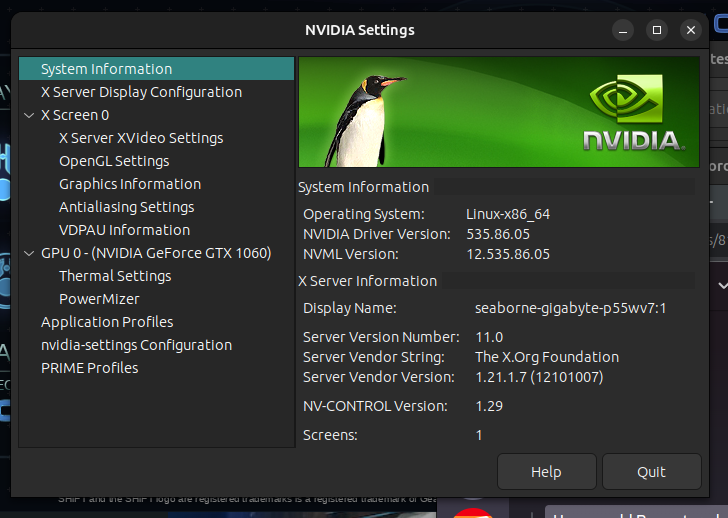Image resolution: width=728 pixels, height=518 pixels.
Task: Click the Server Version Number label
Action: point(381,337)
